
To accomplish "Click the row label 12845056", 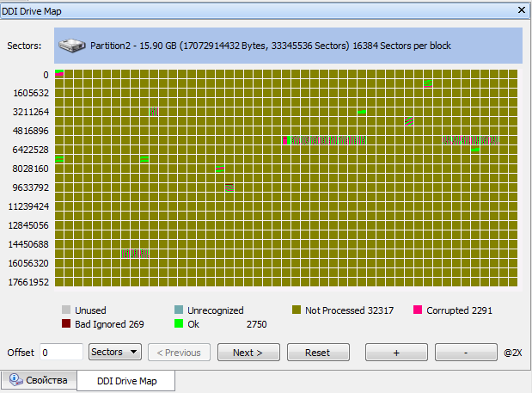I will (28, 225).
